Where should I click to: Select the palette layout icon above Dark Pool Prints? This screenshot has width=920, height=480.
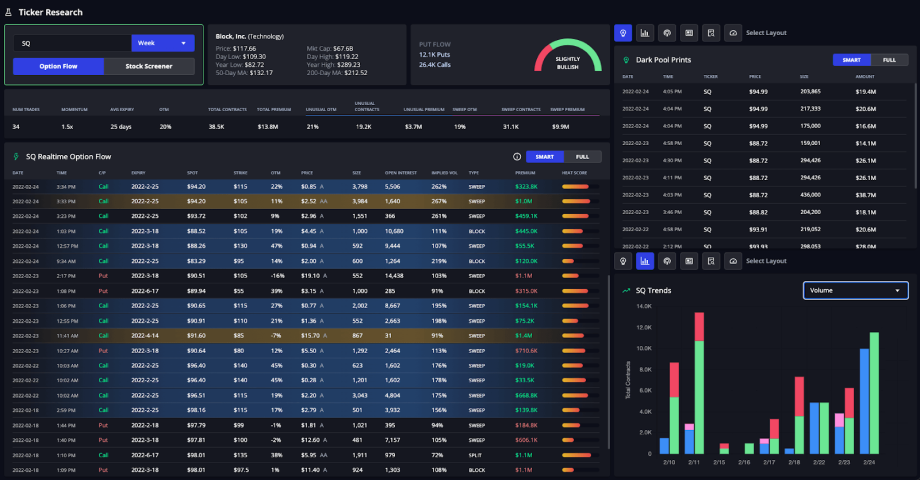[667, 33]
